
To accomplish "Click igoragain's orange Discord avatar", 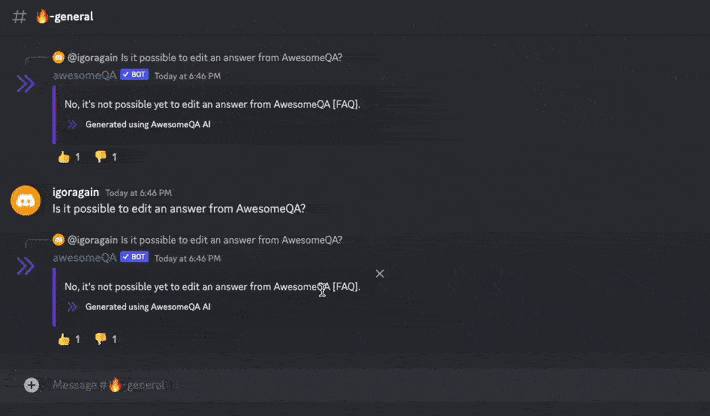I will [x=26, y=201].
